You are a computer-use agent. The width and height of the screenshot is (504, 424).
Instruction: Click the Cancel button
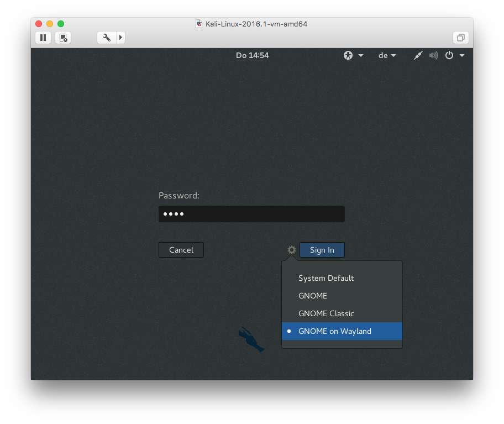(x=181, y=250)
